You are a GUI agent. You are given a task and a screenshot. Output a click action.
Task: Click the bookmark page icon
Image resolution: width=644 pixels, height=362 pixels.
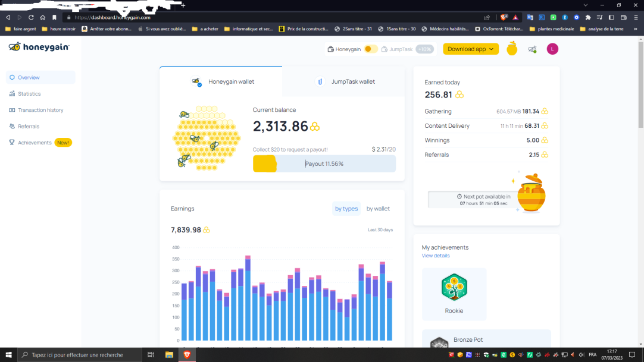pyautogui.click(x=54, y=17)
